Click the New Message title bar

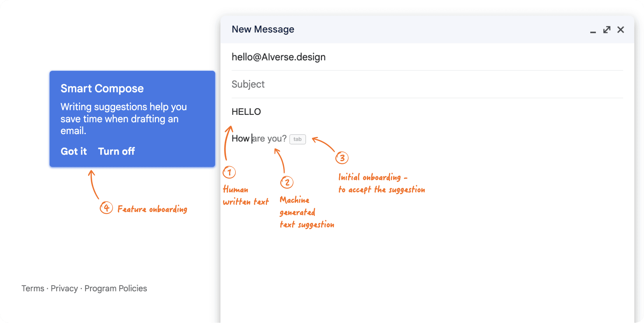263,29
